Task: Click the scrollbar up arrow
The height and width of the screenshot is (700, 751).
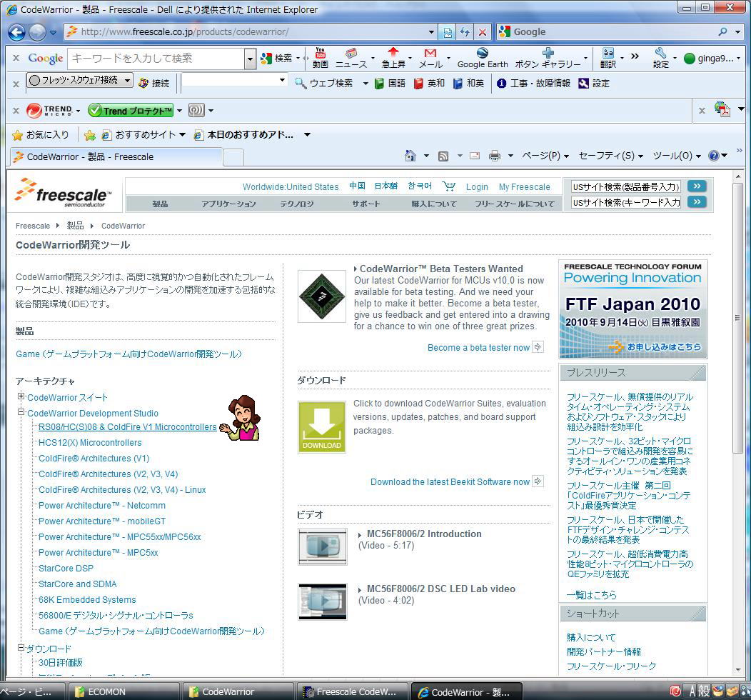Action: 737,176
